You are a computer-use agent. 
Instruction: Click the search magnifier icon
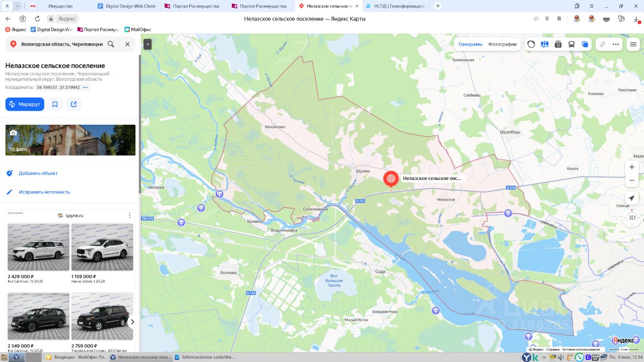tap(111, 44)
